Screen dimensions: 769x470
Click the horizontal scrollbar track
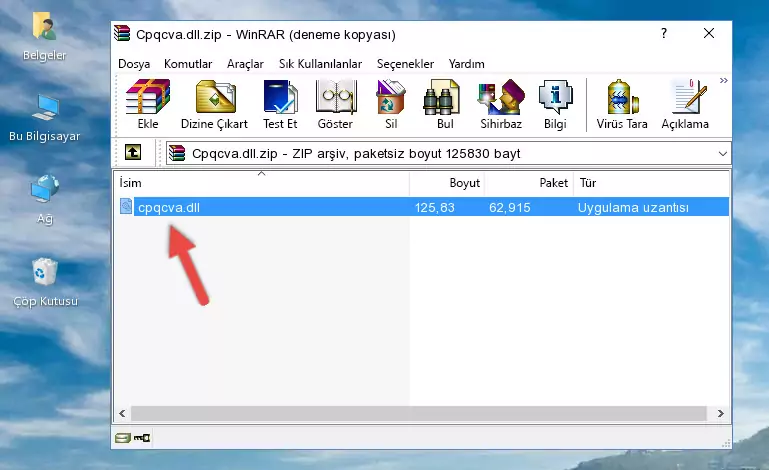point(418,413)
